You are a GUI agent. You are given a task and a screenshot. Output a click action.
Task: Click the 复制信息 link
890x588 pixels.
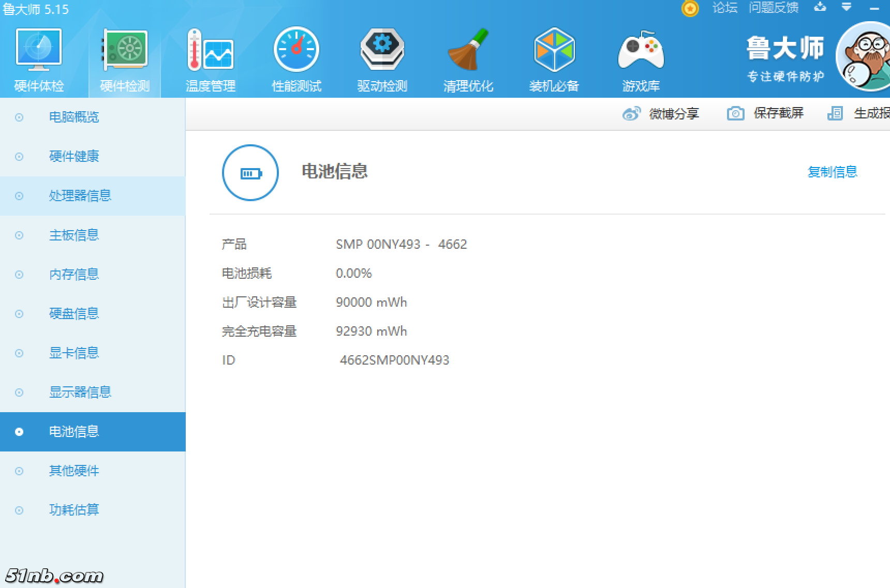(x=832, y=172)
